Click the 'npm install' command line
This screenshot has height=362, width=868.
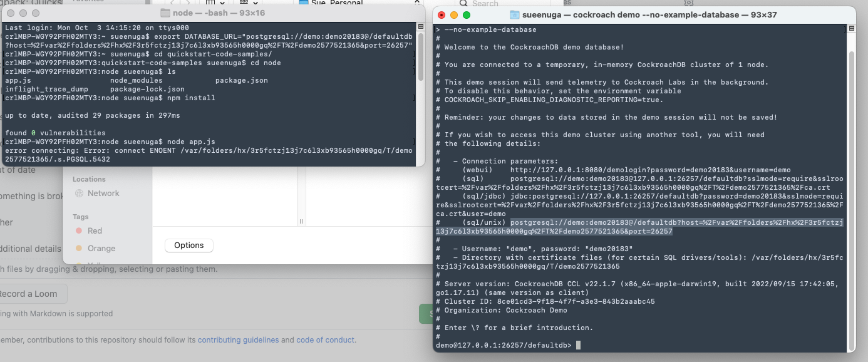tap(110, 98)
